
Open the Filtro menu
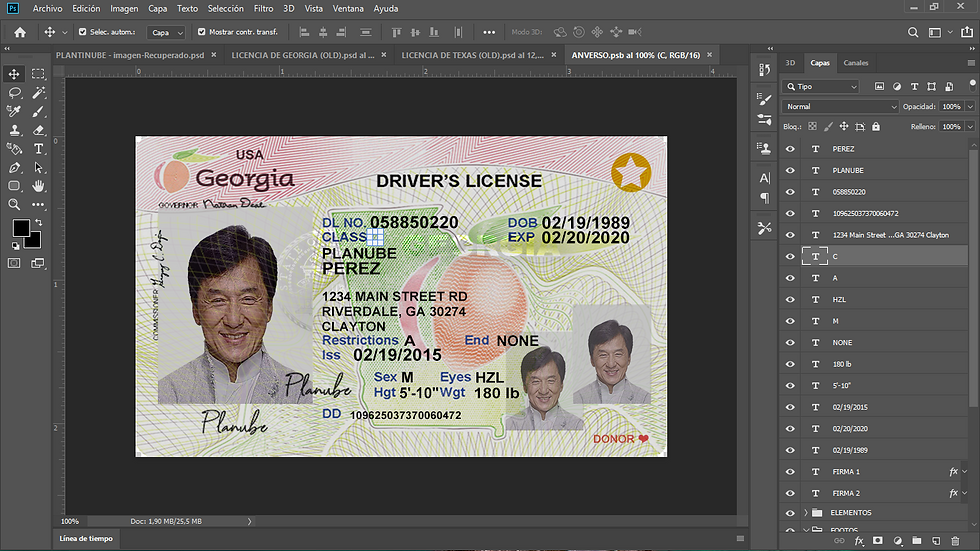263,8
